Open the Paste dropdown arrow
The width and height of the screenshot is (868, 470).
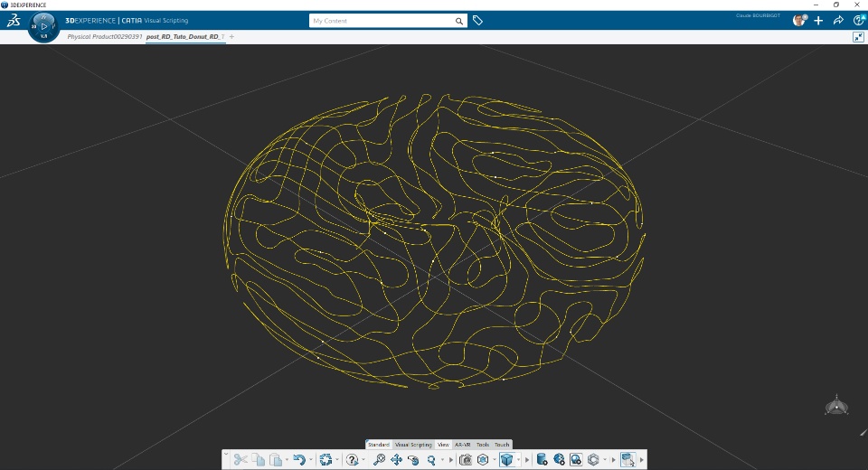tap(287, 459)
